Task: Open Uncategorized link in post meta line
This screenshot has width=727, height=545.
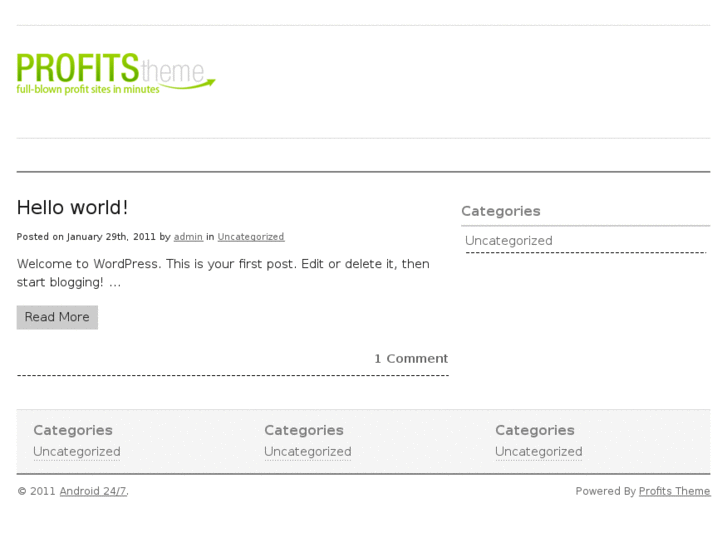Action: (250, 237)
